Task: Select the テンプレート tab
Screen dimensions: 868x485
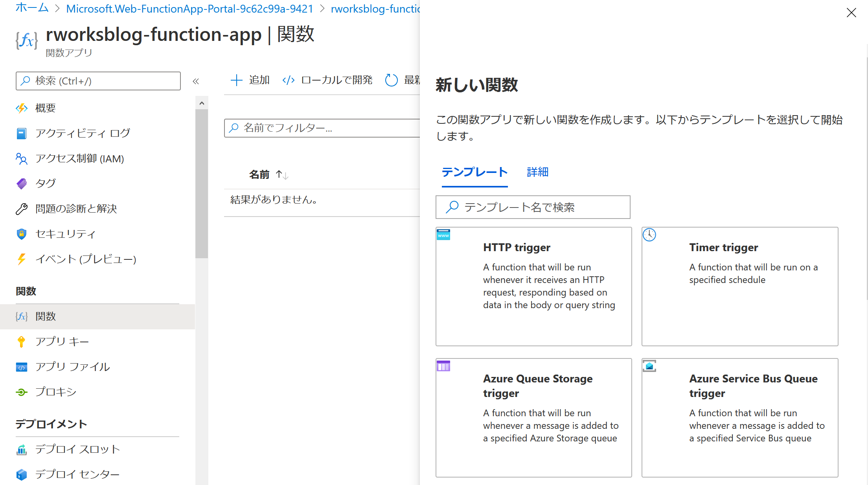Action: point(474,172)
